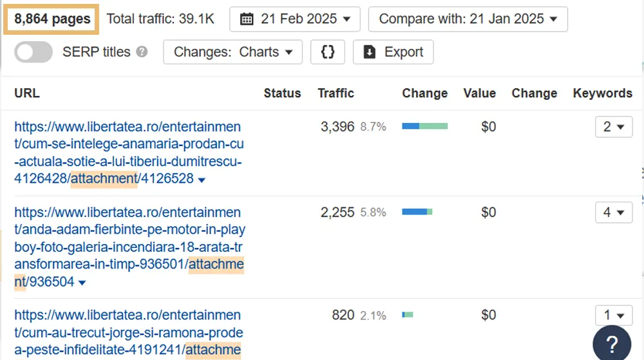Click the 8,864 pages count label

tap(52, 19)
